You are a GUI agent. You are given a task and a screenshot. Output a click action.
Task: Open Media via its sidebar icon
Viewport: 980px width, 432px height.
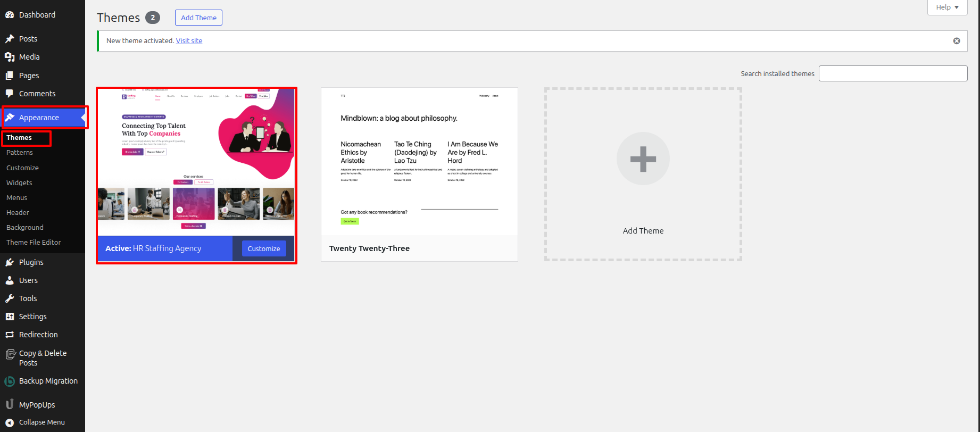[10, 57]
